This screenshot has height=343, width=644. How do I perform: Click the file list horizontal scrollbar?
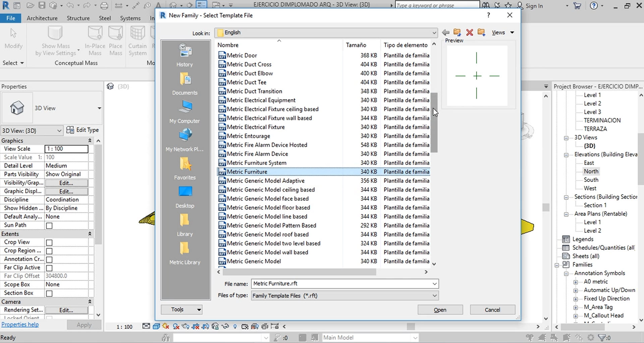299,272
